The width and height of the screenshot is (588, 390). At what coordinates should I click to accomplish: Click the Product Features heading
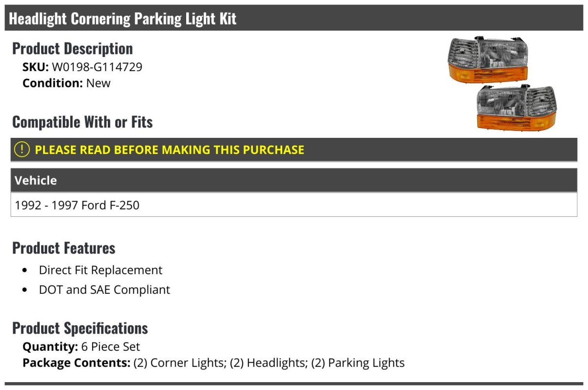[64, 248]
